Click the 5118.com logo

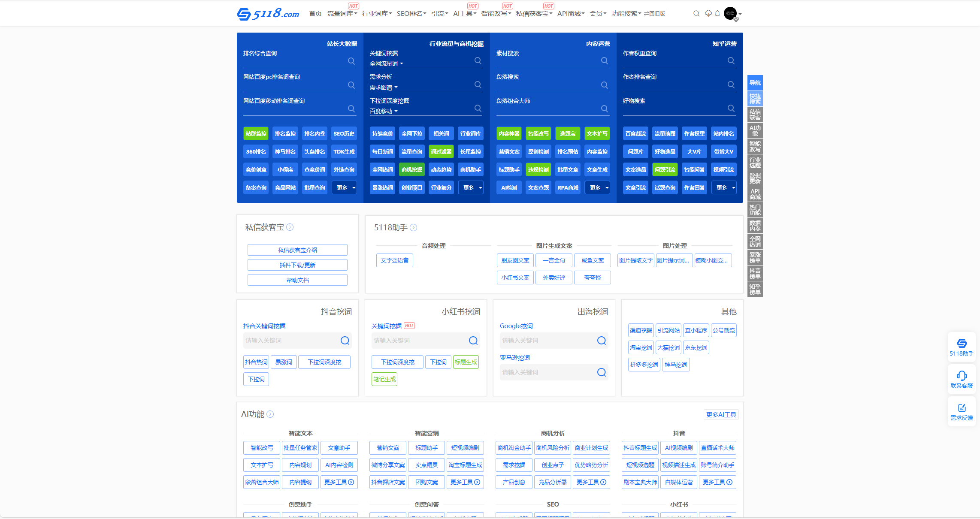pos(268,14)
